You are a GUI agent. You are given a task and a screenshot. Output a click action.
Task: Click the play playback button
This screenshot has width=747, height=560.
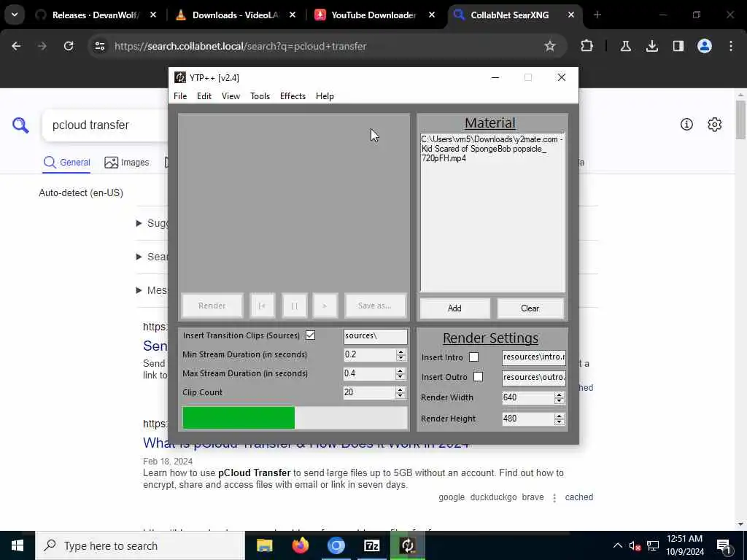pyautogui.click(x=325, y=306)
